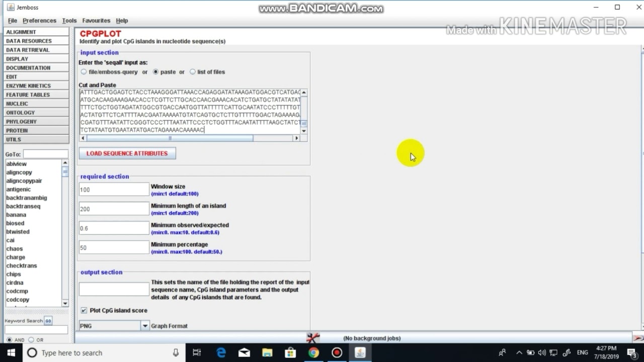The width and height of the screenshot is (644, 362).
Task: Click LOAD SEQUENCE ATTRIBUTES button
Action: tap(127, 153)
